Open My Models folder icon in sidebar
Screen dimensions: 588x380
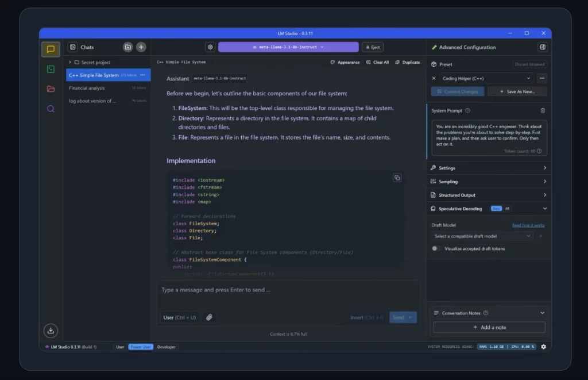pos(51,89)
